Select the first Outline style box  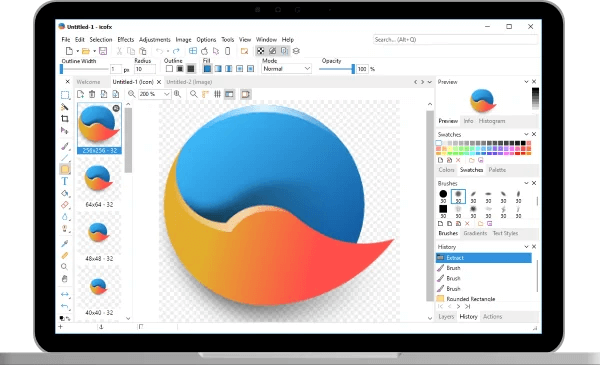click(169, 69)
